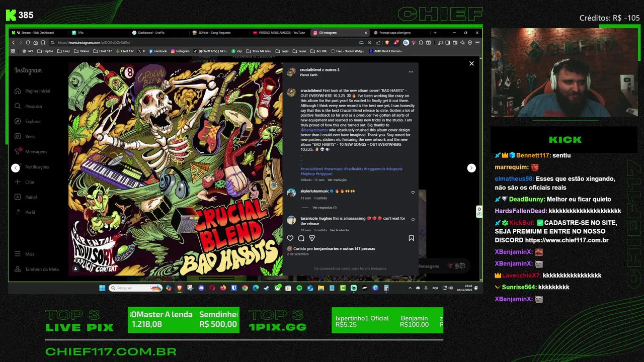Open the Acc XBL bookmarks folder
Viewport: 644px width, 362px height.
coord(319,51)
